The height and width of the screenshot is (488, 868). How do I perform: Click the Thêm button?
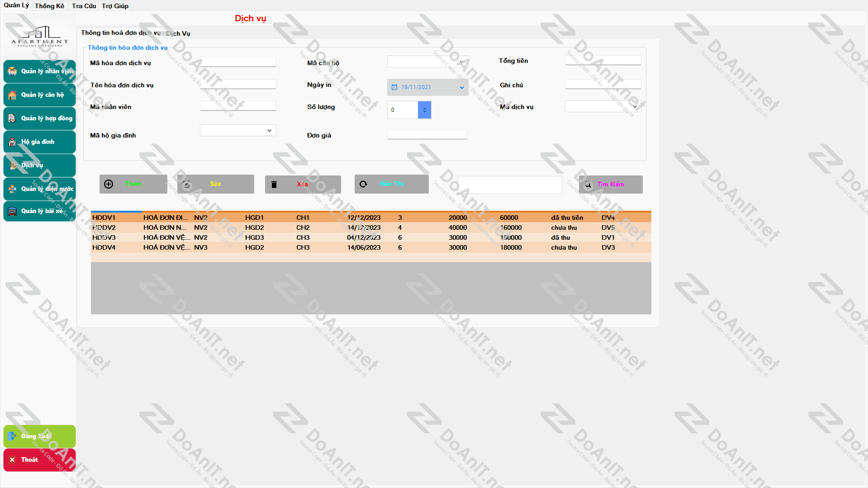tap(133, 184)
